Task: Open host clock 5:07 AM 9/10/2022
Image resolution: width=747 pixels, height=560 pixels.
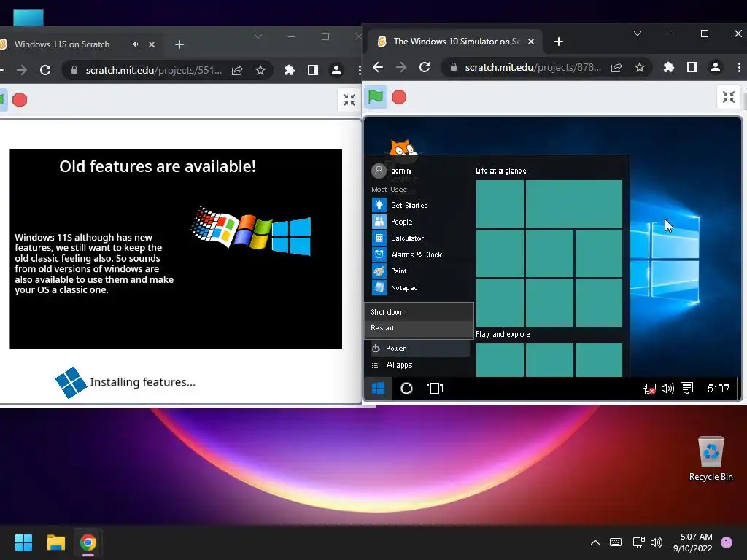Action: pyautogui.click(x=693, y=542)
